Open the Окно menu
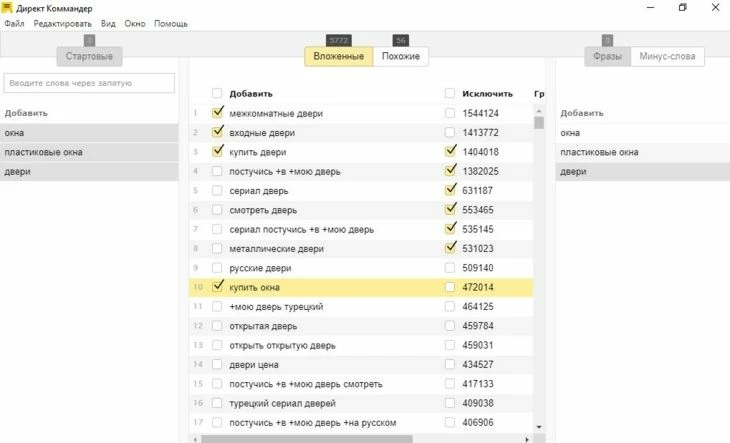Image resolution: width=730 pixels, height=443 pixels. (135, 23)
